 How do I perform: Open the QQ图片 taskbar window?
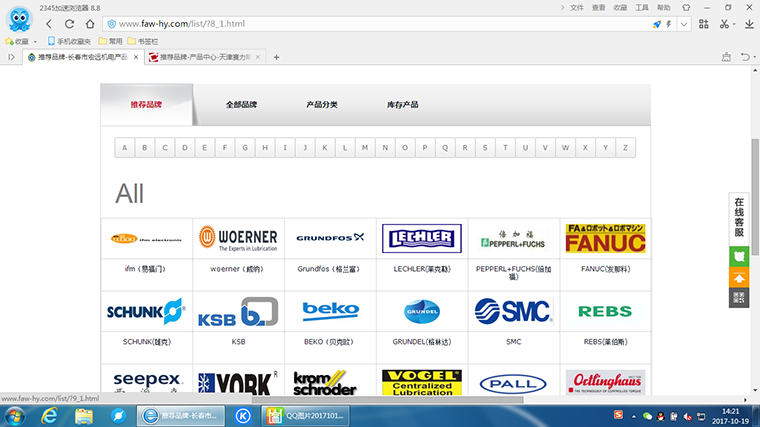point(305,416)
